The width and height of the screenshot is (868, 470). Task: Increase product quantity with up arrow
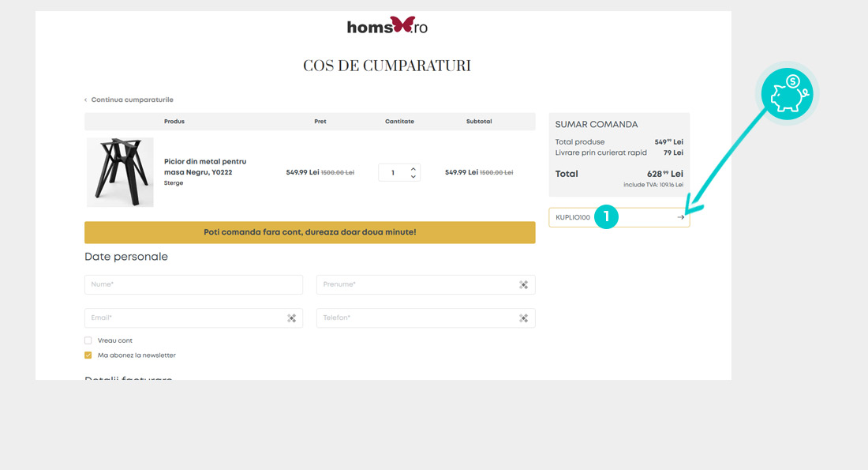click(x=413, y=168)
